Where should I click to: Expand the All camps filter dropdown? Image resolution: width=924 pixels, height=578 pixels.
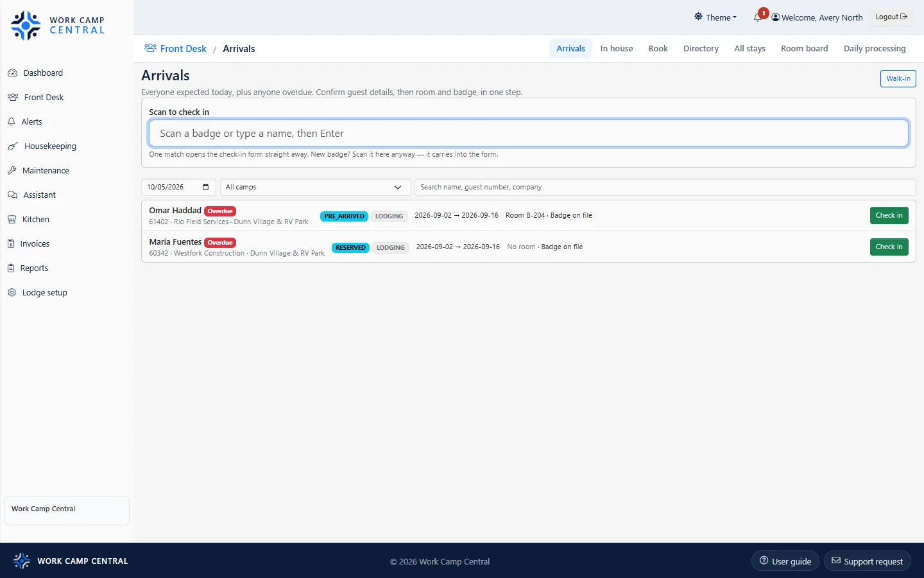315,187
